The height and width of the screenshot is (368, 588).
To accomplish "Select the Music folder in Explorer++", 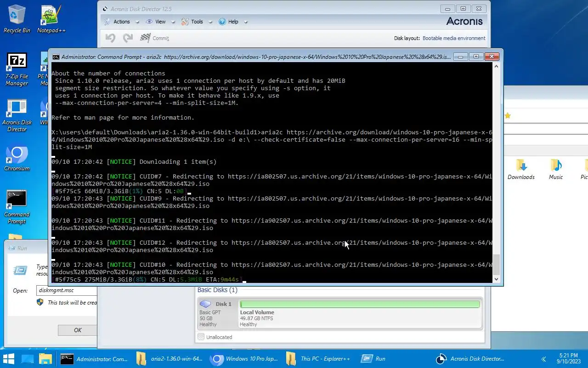I will point(556,169).
